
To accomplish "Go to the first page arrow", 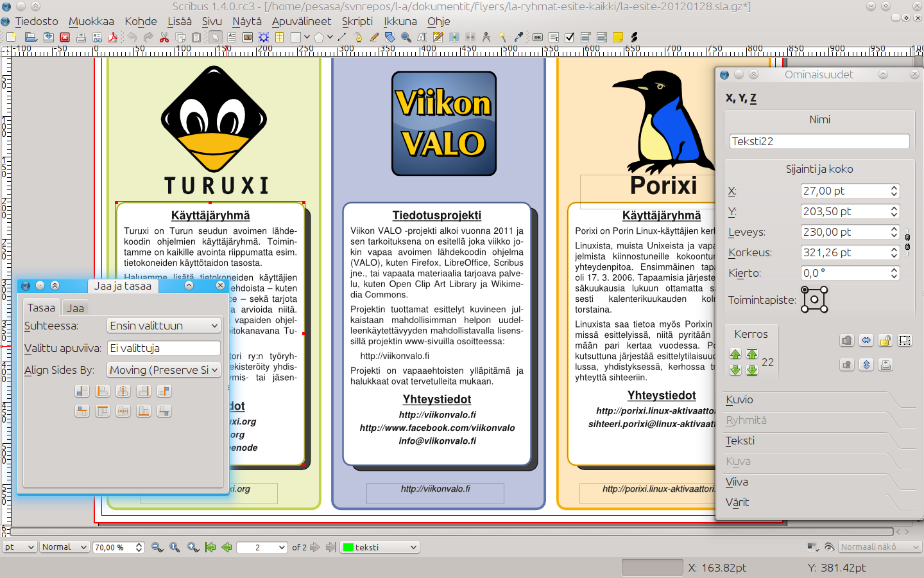I will click(x=210, y=547).
